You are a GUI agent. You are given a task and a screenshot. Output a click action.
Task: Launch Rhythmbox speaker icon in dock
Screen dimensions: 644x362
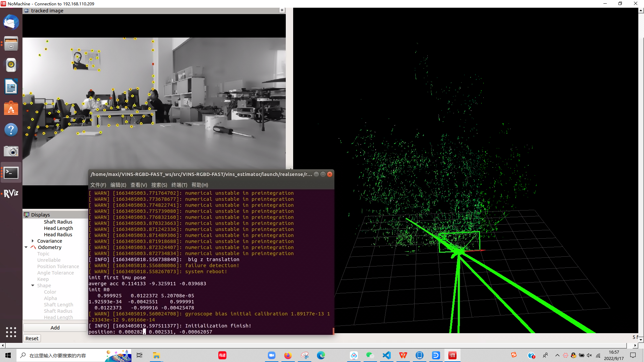(x=11, y=65)
